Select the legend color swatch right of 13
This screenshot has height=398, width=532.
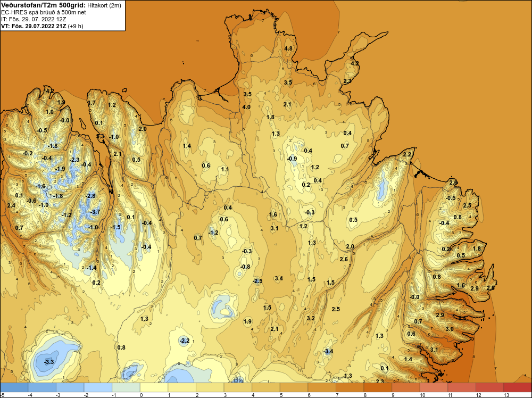click(x=518, y=387)
